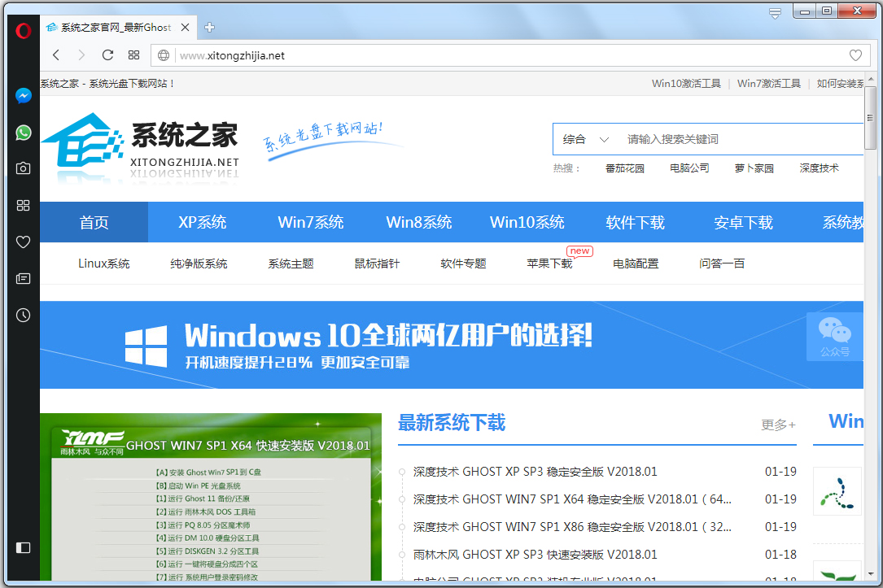Click the WeChat 公众号 icon

(834, 336)
